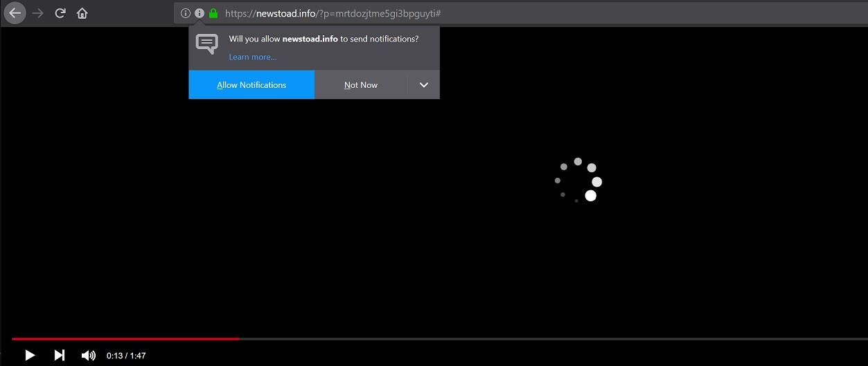
Task: Go back to the previous page
Action: point(15,13)
